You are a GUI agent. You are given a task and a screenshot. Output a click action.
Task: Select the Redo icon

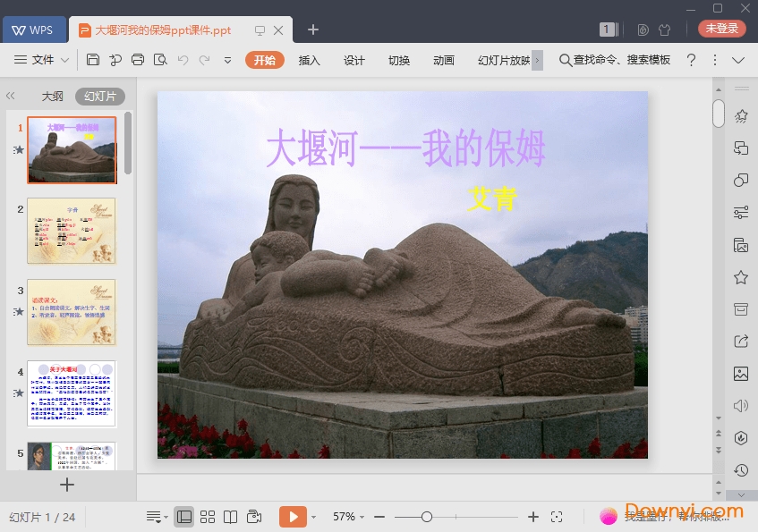[x=206, y=60]
